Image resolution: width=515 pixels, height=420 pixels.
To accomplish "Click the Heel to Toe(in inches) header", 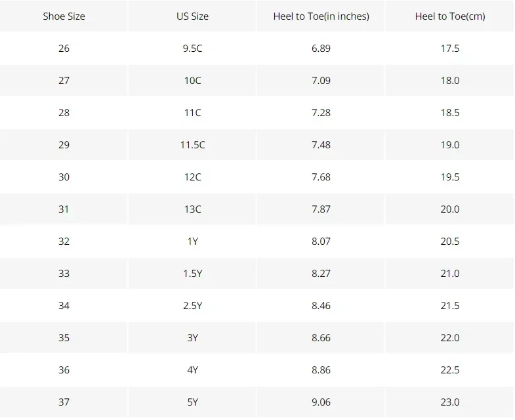I will tap(321, 16).
